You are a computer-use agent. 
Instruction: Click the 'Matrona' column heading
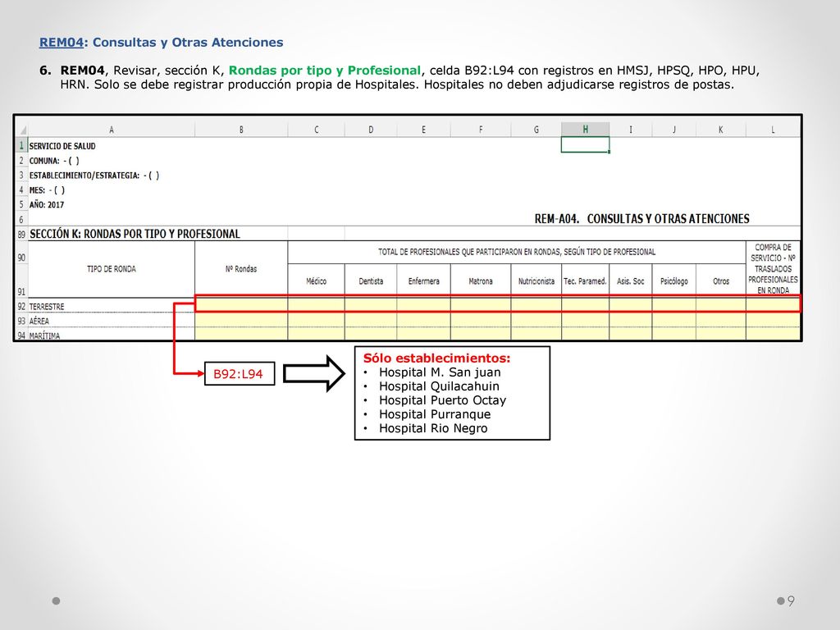pyautogui.click(x=481, y=281)
